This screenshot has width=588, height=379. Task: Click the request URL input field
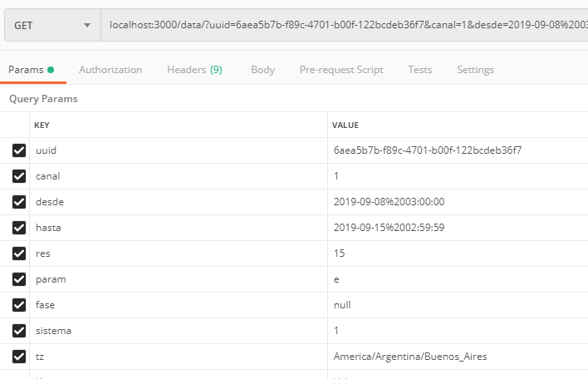344,26
